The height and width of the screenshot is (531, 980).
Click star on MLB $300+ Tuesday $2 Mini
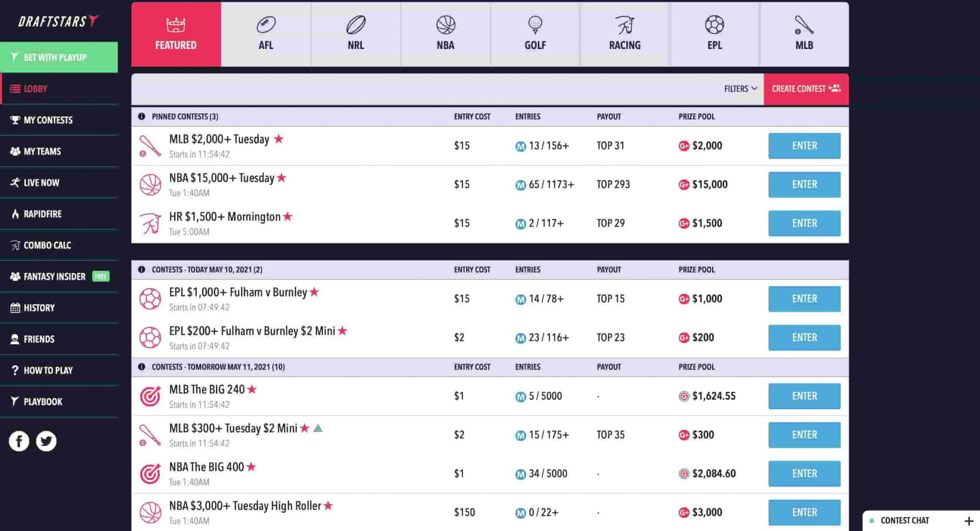[304, 428]
